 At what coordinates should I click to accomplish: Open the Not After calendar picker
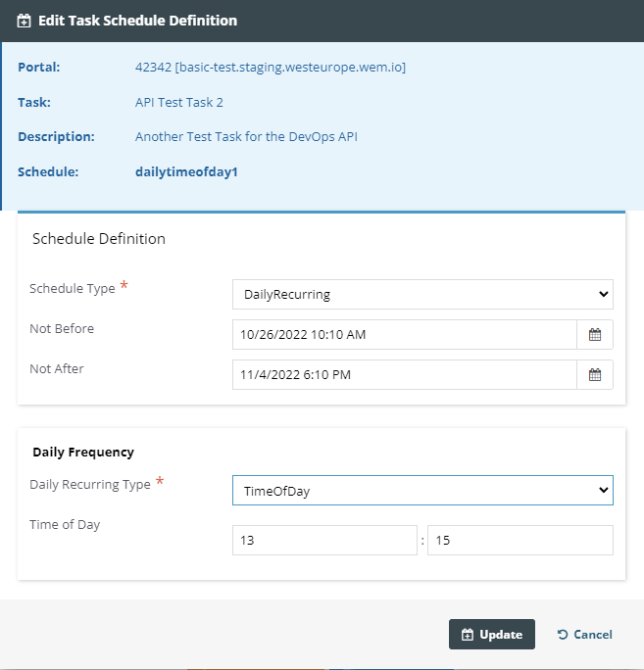coord(594,375)
